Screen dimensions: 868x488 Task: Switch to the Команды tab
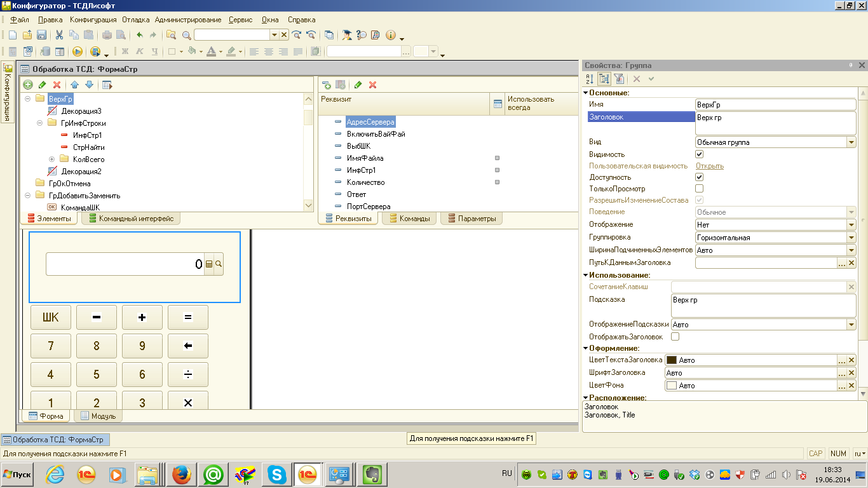coord(409,219)
